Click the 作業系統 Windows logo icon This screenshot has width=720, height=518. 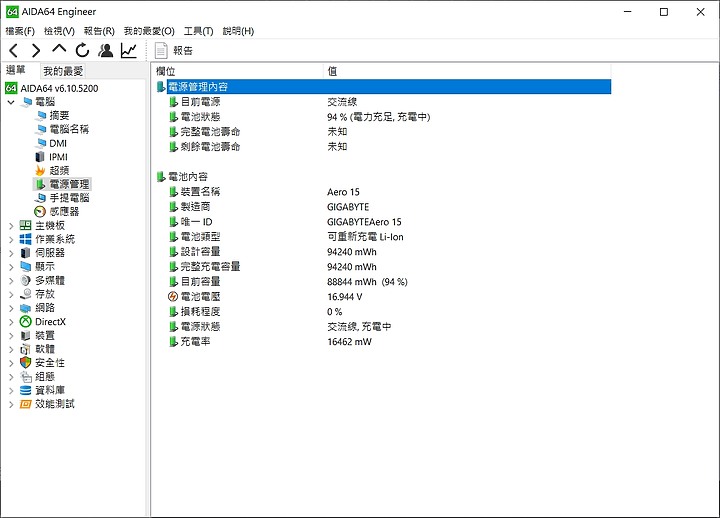[26, 239]
